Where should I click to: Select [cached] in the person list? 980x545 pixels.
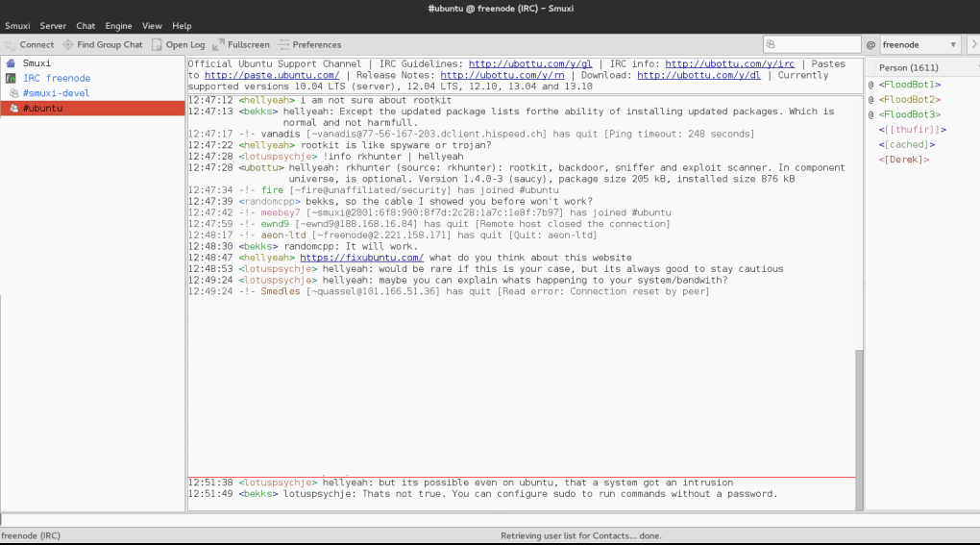[x=907, y=144]
